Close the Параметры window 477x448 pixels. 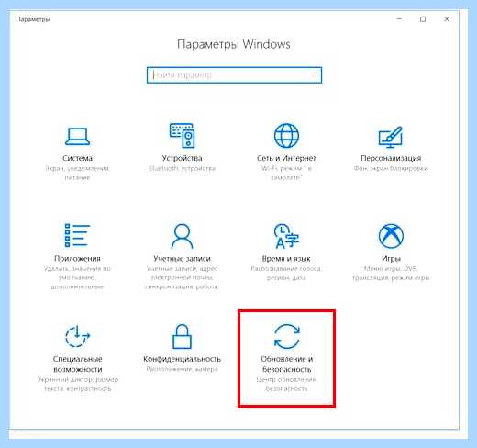click(x=447, y=19)
